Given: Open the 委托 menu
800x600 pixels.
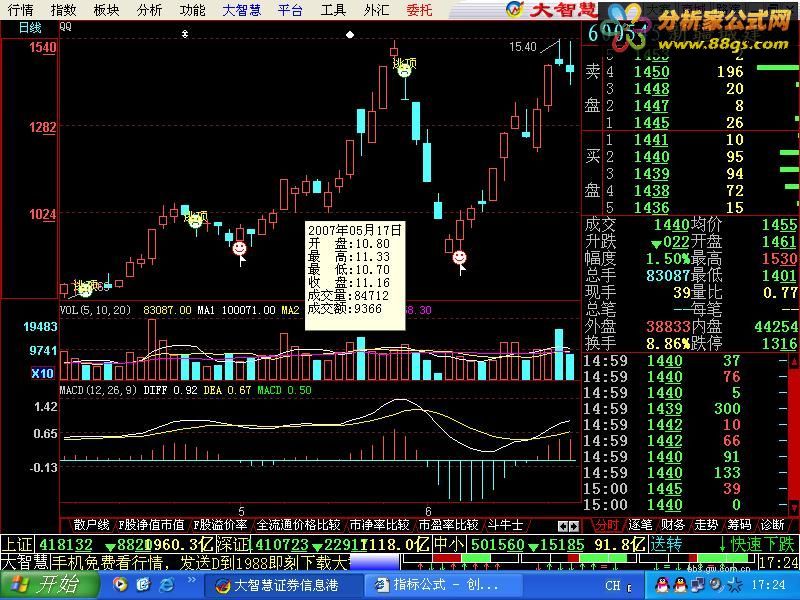Looking at the screenshot, I should 419,10.
